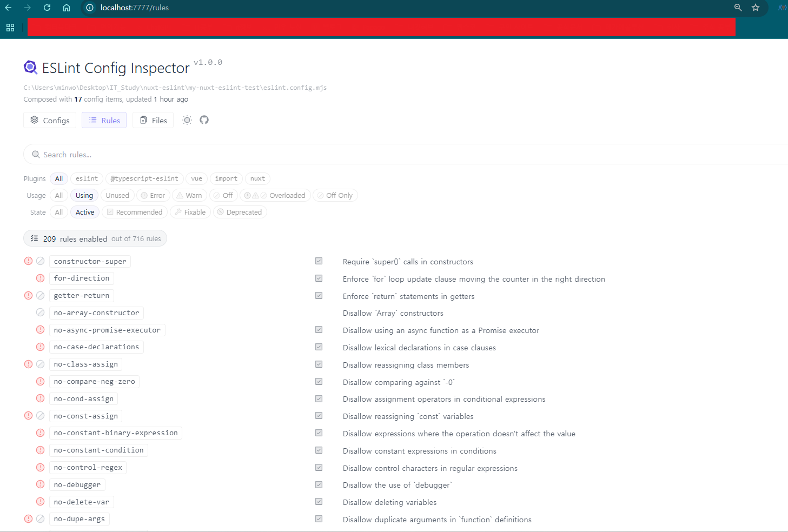
Task: Click recommended checkmark on no-case-declarations row
Action: [319, 347]
